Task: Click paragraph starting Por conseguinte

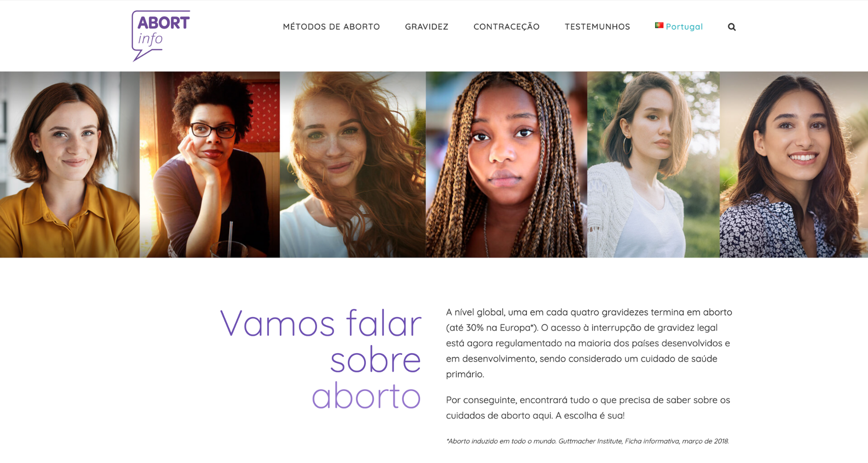Action: pos(588,407)
